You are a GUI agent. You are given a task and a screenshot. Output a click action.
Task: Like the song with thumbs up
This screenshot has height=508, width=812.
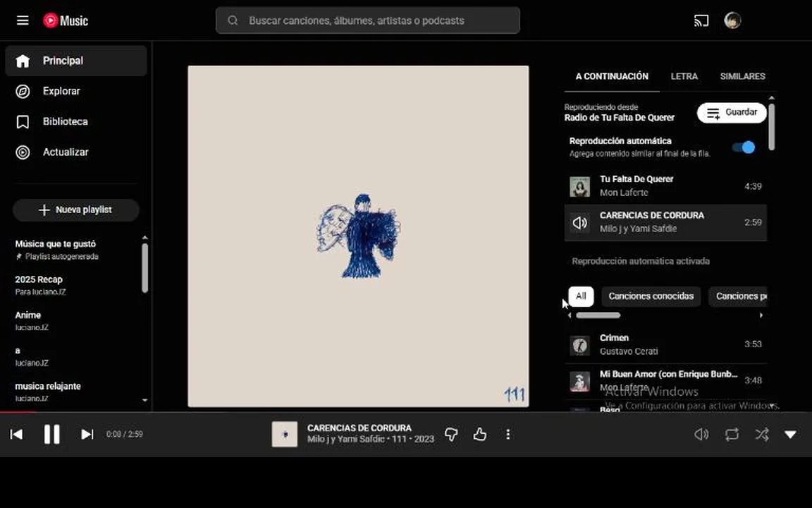(479, 434)
